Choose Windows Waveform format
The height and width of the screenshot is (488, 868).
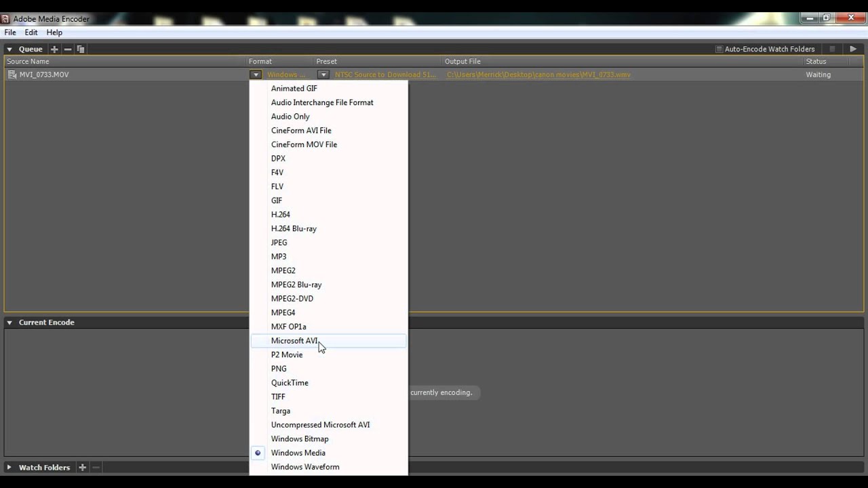click(x=329, y=466)
